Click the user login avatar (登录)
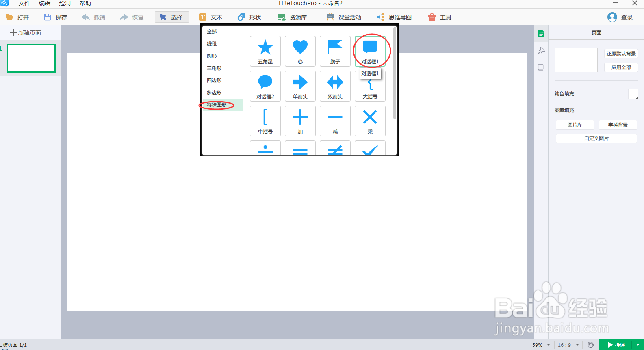644x350 pixels. [620, 17]
